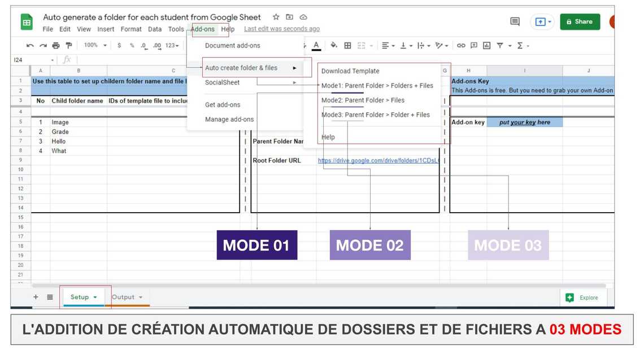Open the all sheets list icon
The width and height of the screenshot is (644, 351).
(x=50, y=297)
